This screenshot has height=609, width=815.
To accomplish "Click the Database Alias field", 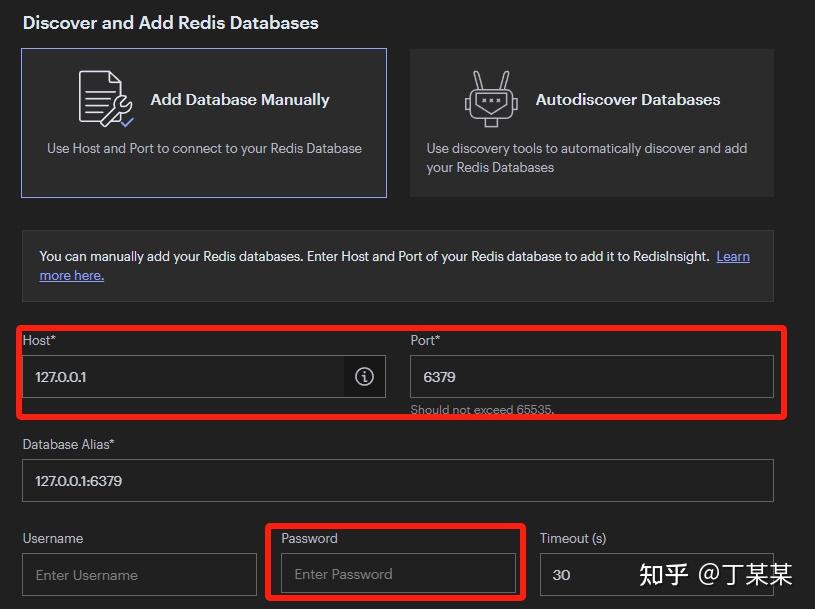I will point(398,480).
